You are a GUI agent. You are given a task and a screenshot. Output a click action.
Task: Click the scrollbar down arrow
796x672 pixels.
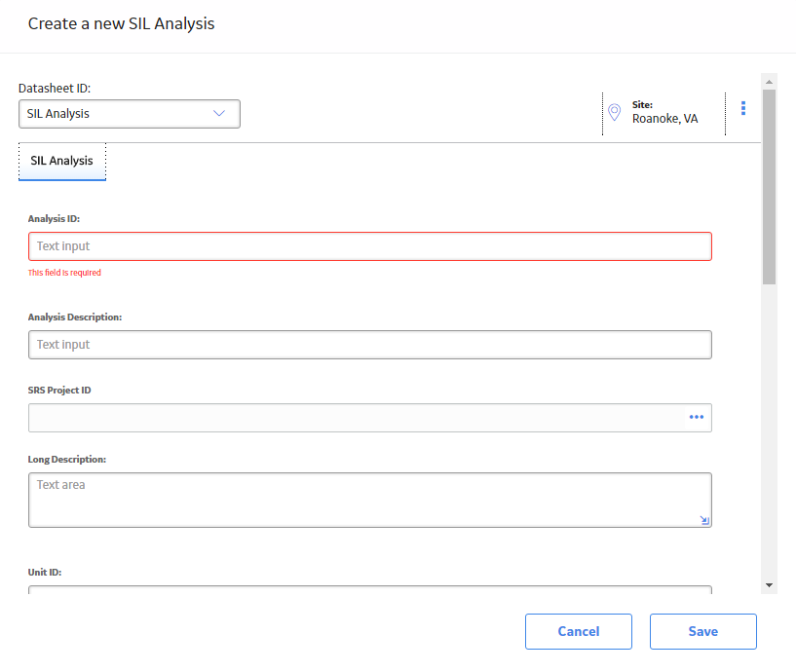click(769, 585)
